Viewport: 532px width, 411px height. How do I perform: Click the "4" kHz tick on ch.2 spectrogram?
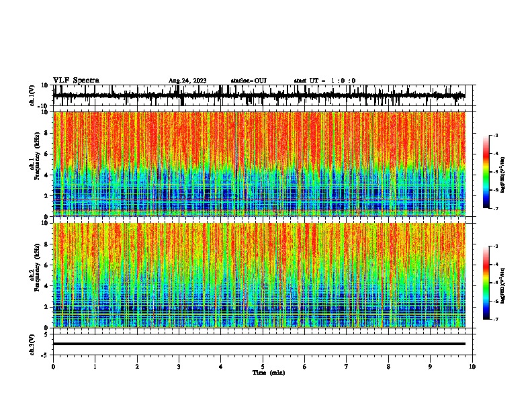46,286
